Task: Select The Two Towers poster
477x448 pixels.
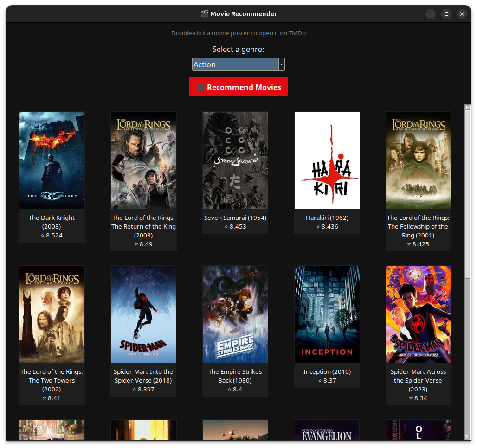Action: click(x=52, y=314)
